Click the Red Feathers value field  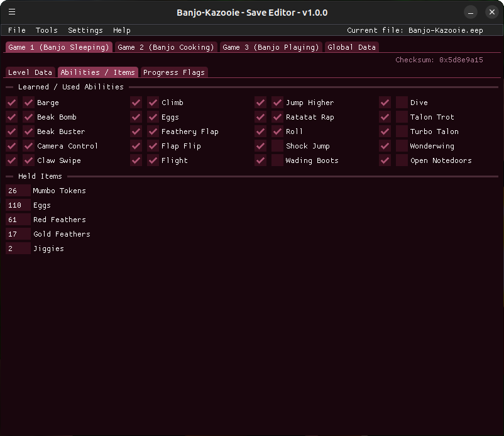[18, 220]
